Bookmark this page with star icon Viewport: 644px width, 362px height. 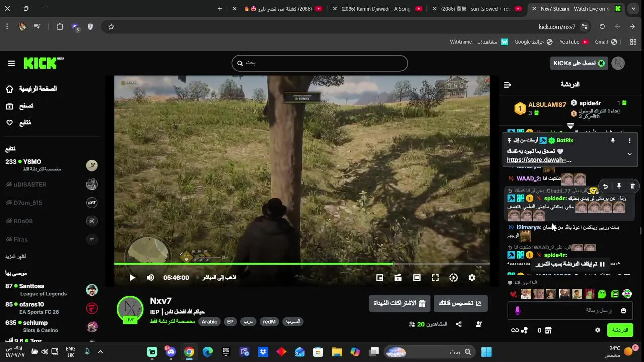[x=111, y=27]
